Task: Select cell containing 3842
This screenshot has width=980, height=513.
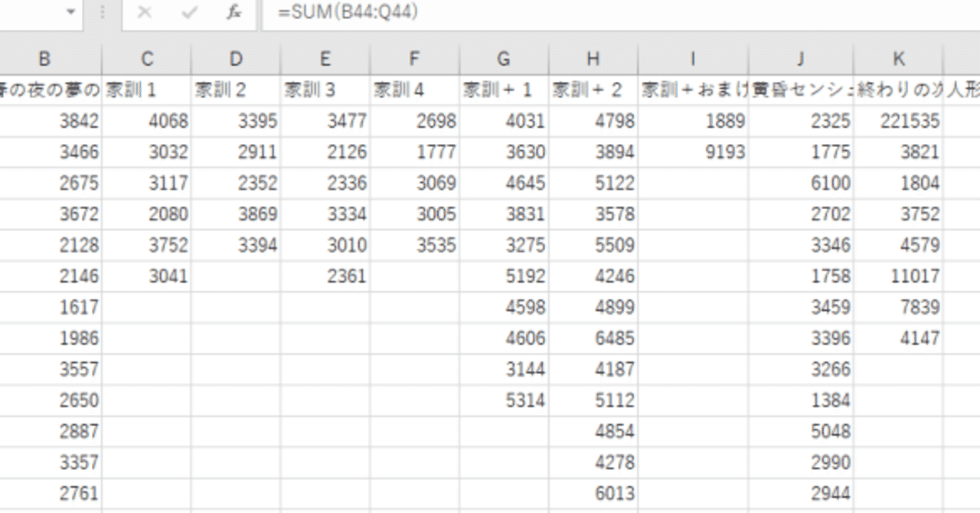Action: pos(51,121)
